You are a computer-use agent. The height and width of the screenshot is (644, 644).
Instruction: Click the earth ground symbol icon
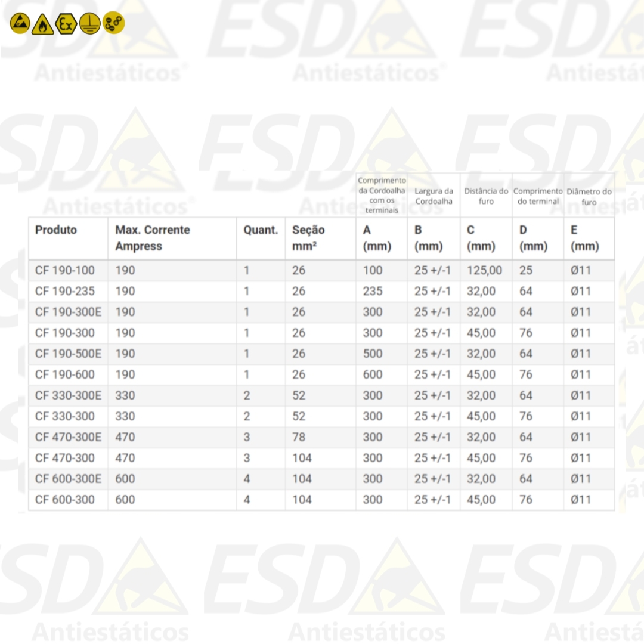point(89,23)
